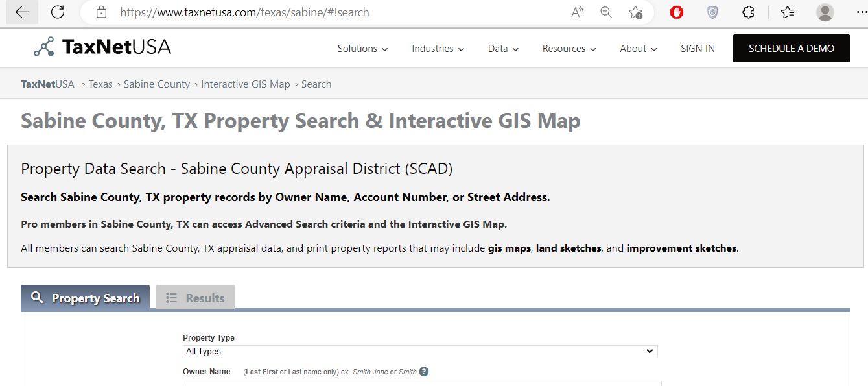Viewport: 868px width, 386px height.
Task: Click the TaxNetUSA logo
Action: click(102, 47)
